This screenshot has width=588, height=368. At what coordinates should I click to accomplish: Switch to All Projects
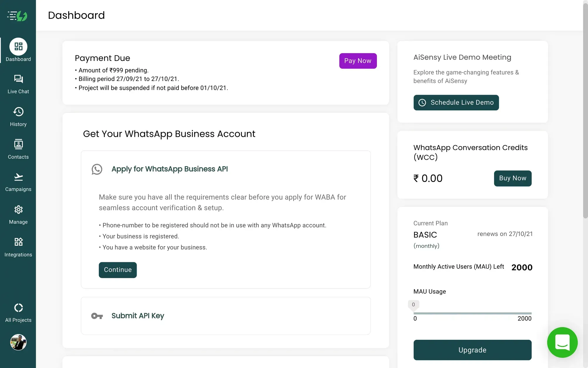tap(18, 308)
